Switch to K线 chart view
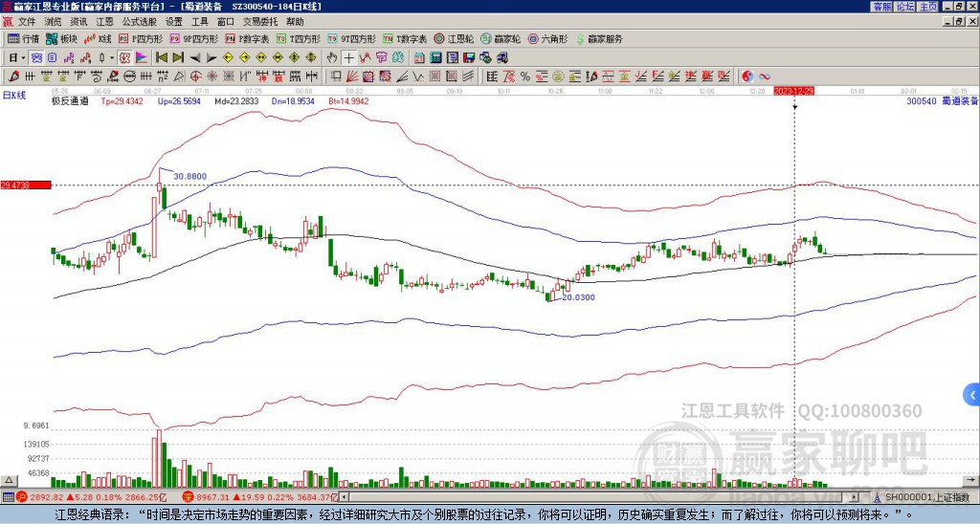Screen dimensions: 980x524 click(98, 38)
